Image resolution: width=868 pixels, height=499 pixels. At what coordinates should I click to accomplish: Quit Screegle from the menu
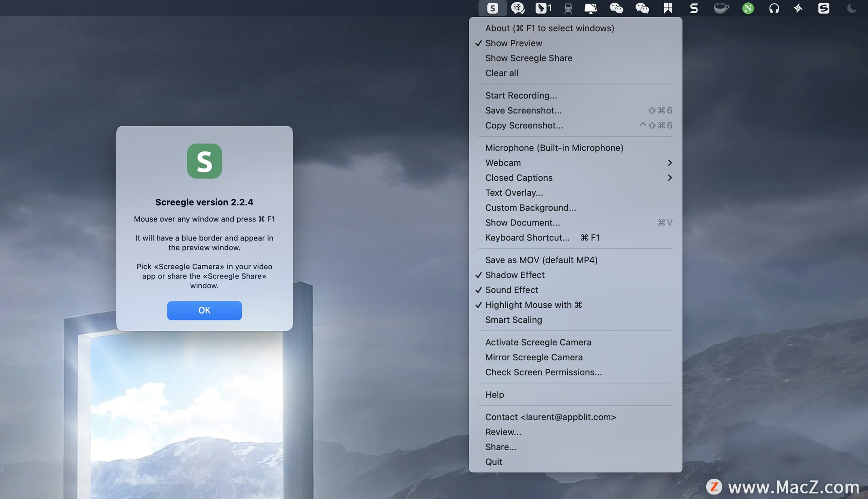(575, 461)
